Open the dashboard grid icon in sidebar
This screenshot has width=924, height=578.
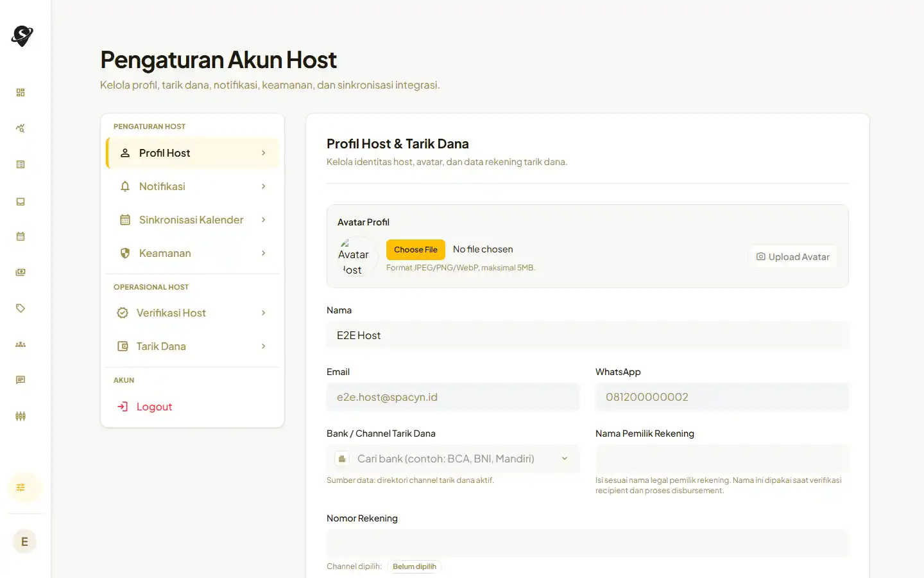[x=21, y=92]
